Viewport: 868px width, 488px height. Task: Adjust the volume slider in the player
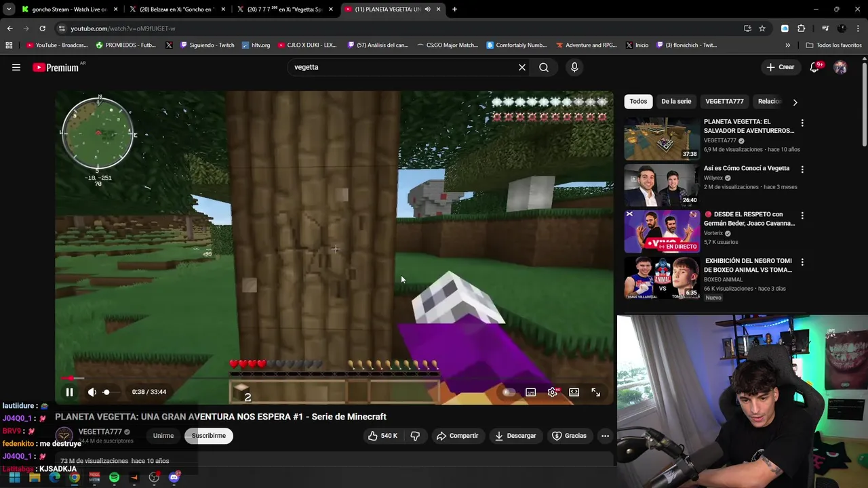tap(112, 392)
